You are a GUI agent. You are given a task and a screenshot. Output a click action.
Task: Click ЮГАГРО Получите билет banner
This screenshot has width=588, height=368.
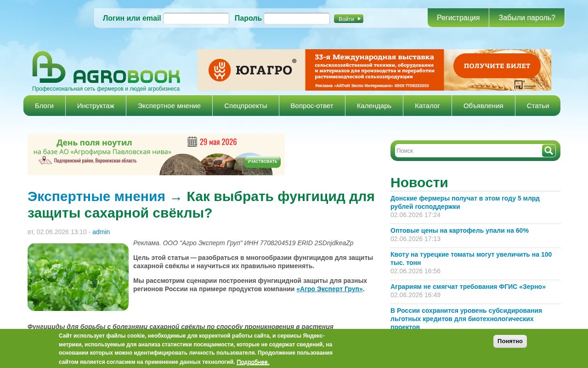coord(374,70)
